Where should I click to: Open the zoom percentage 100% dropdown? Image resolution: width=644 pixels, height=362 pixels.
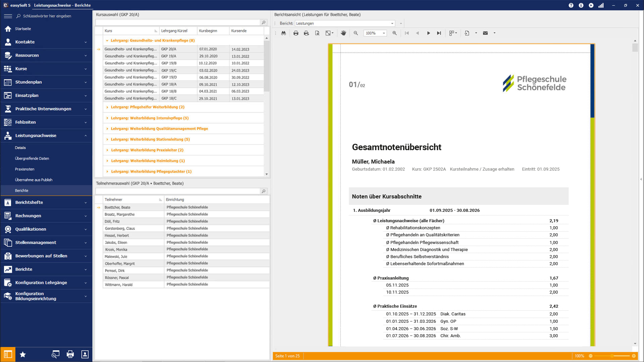tap(384, 33)
